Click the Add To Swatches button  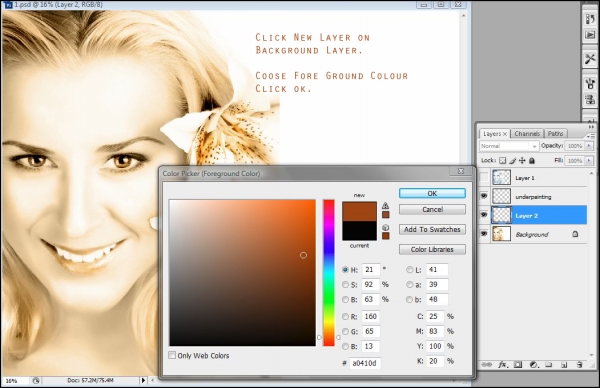click(432, 230)
